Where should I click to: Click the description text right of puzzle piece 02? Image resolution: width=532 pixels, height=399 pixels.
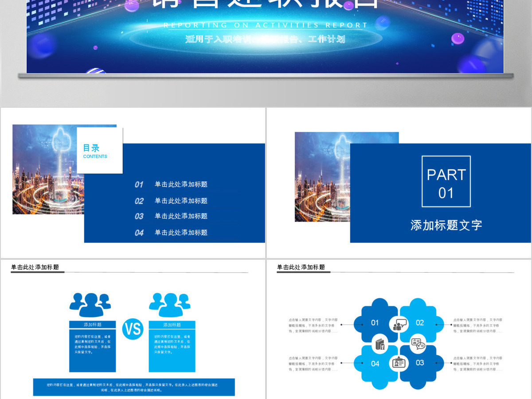[x=478, y=325]
